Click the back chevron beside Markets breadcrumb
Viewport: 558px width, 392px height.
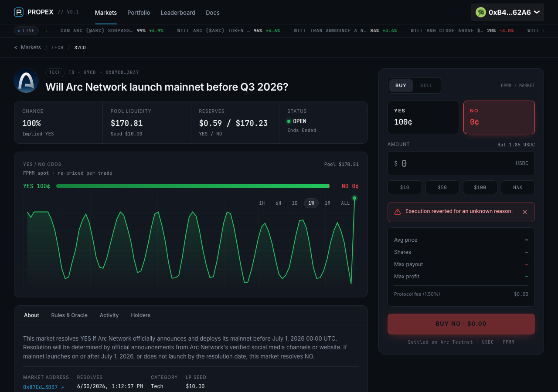click(x=16, y=47)
